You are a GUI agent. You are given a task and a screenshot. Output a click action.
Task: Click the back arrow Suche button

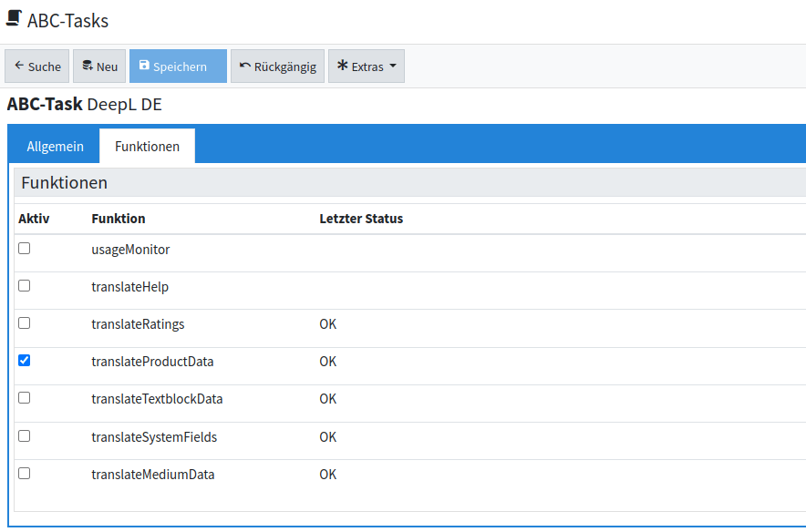tap(37, 66)
